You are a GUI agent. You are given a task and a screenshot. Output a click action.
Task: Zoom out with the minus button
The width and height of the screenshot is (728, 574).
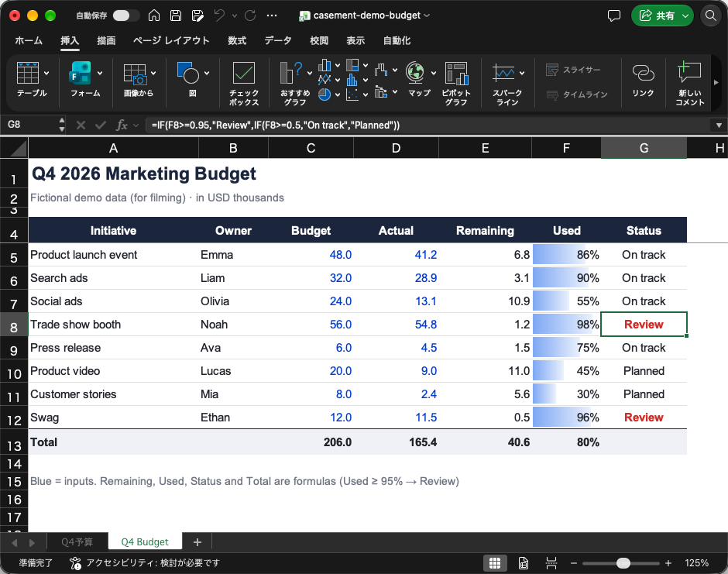tap(574, 563)
